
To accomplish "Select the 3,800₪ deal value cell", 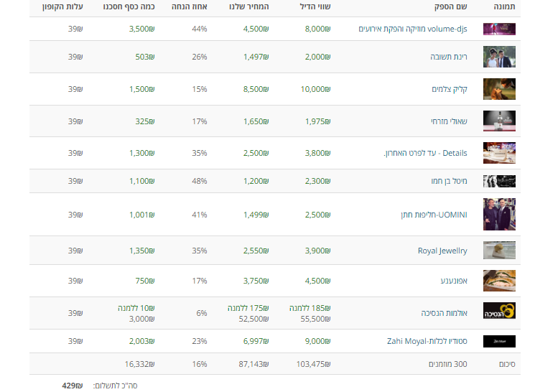I will (x=317, y=153).
